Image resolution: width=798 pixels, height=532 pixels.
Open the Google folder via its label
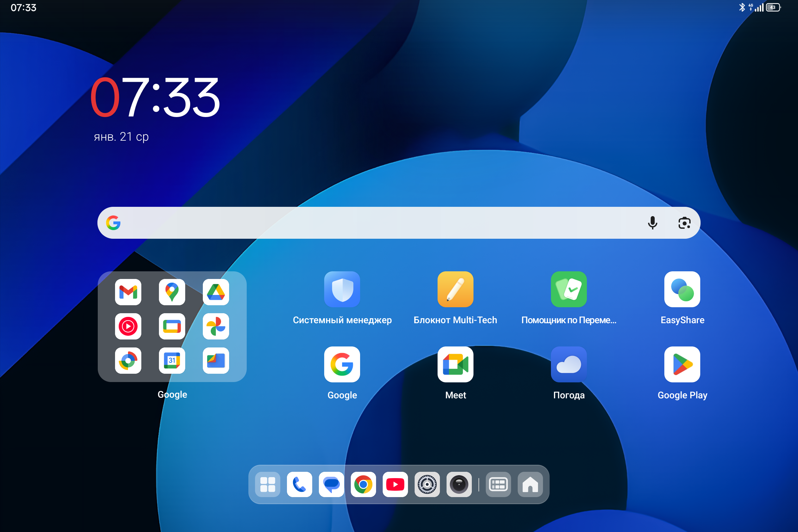tap(172, 395)
